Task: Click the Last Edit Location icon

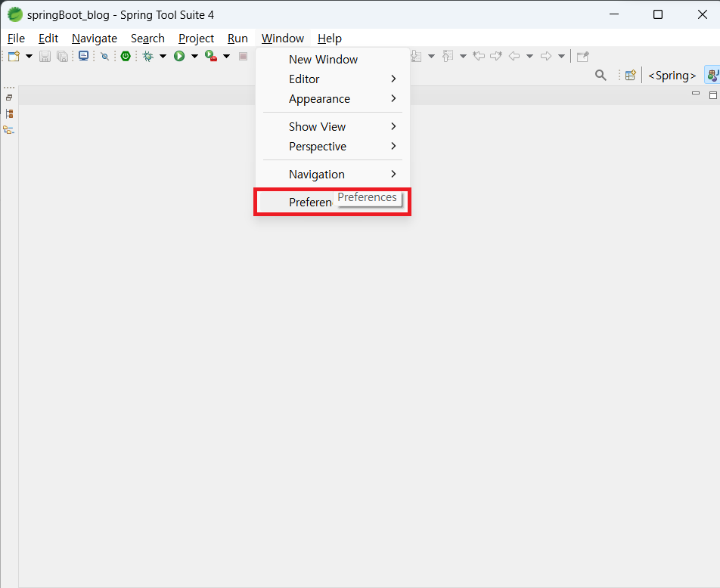Action: coord(479,56)
